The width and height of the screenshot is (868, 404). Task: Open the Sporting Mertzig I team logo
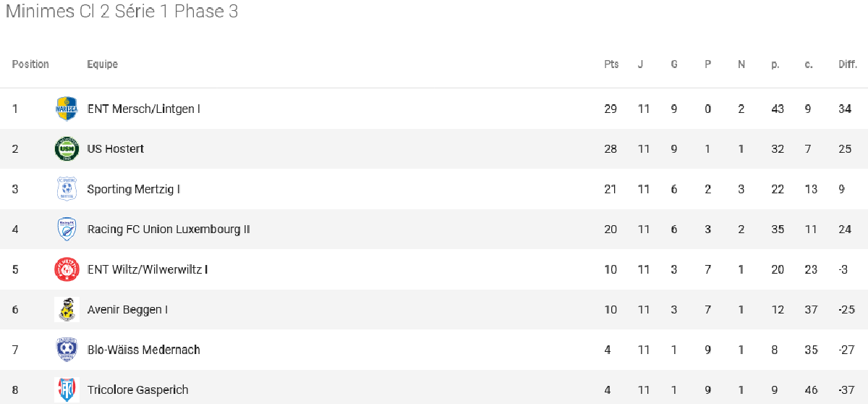(x=66, y=189)
